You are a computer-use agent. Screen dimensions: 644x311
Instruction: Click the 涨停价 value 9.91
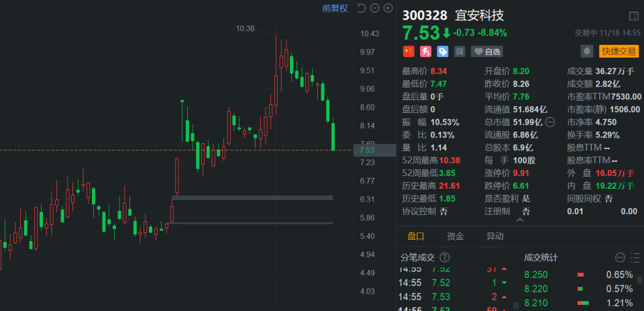pos(521,173)
